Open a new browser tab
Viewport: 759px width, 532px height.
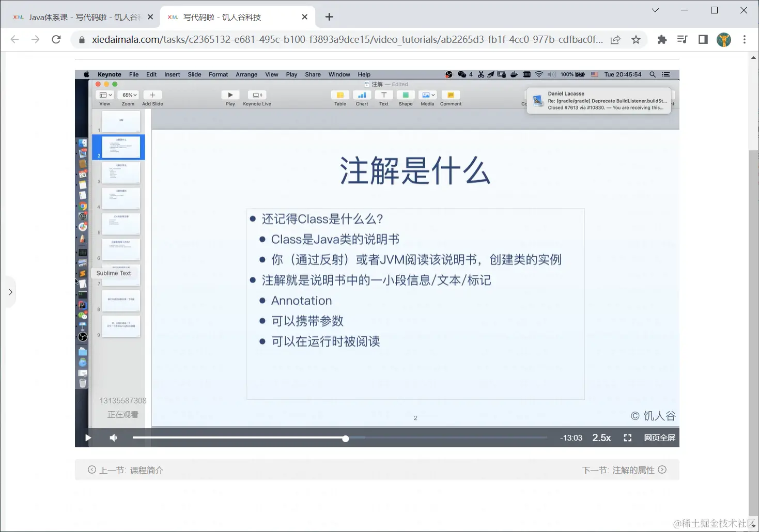[329, 17]
